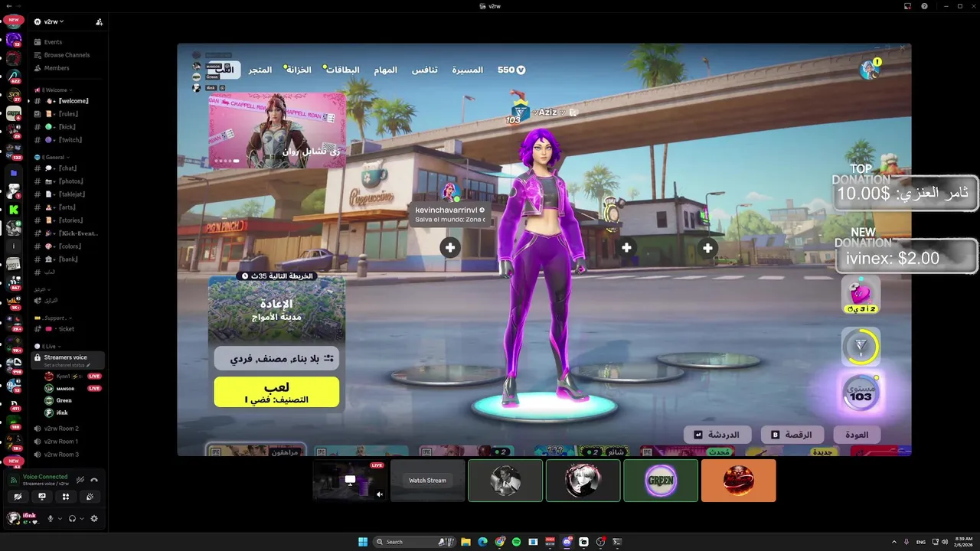This screenshot has width=980, height=551.
Task: Select the Streamers voice channel
Action: [x=68, y=360]
